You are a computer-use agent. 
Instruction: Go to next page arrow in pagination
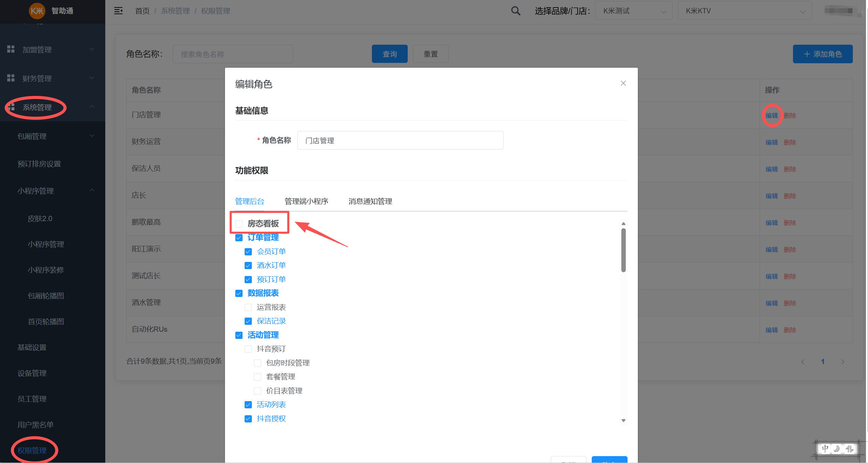coord(843,362)
